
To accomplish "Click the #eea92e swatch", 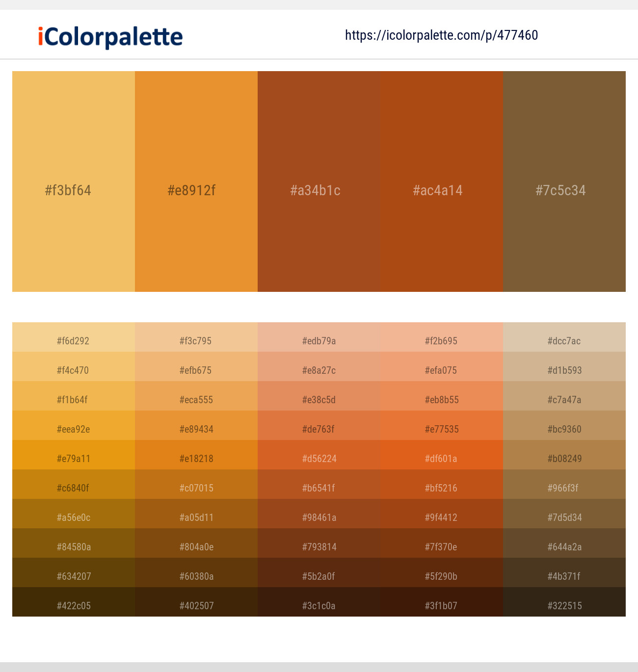I will point(74,429).
